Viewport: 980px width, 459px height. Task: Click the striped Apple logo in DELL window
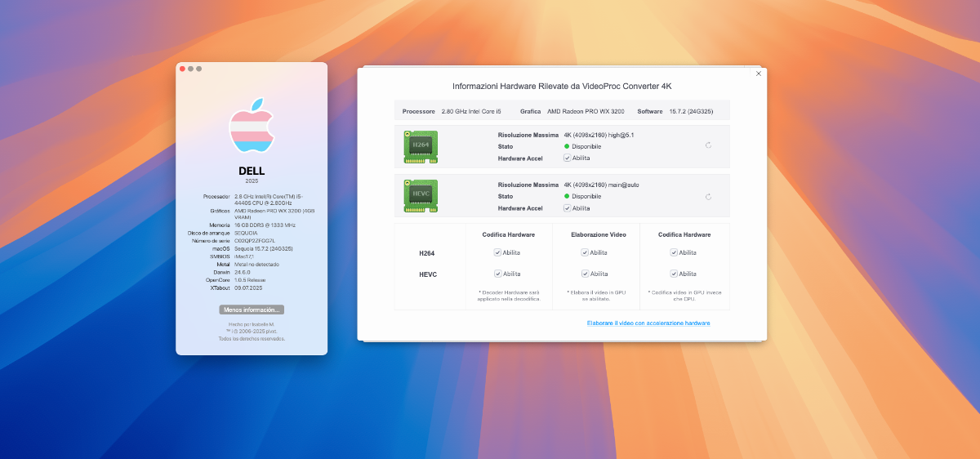pyautogui.click(x=251, y=126)
